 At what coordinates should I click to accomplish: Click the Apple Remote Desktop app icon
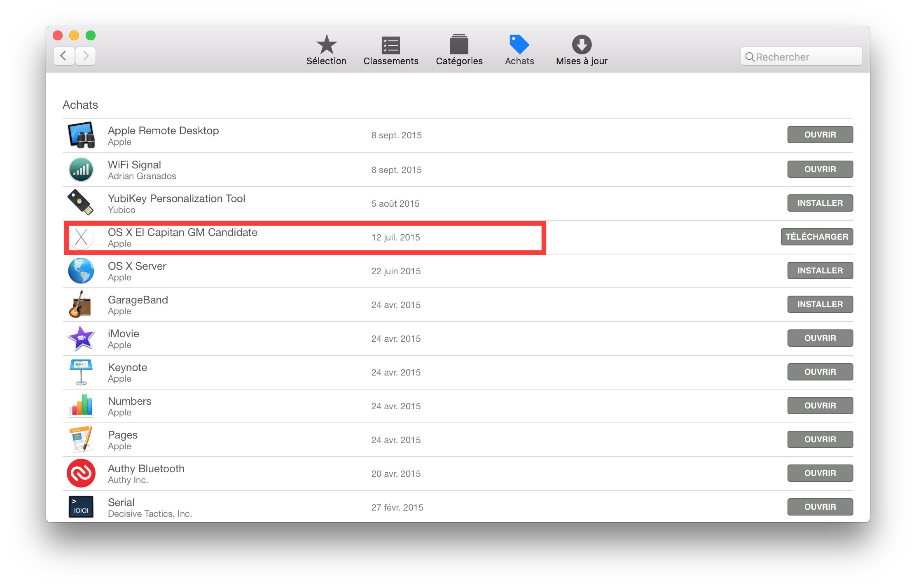[x=81, y=135]
